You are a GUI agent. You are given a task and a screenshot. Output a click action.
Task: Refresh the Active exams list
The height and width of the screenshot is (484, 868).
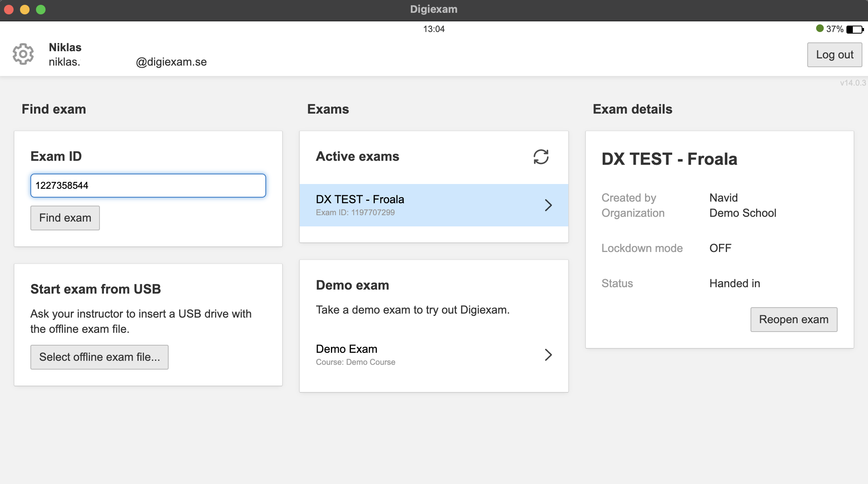(x=541, y=157)
